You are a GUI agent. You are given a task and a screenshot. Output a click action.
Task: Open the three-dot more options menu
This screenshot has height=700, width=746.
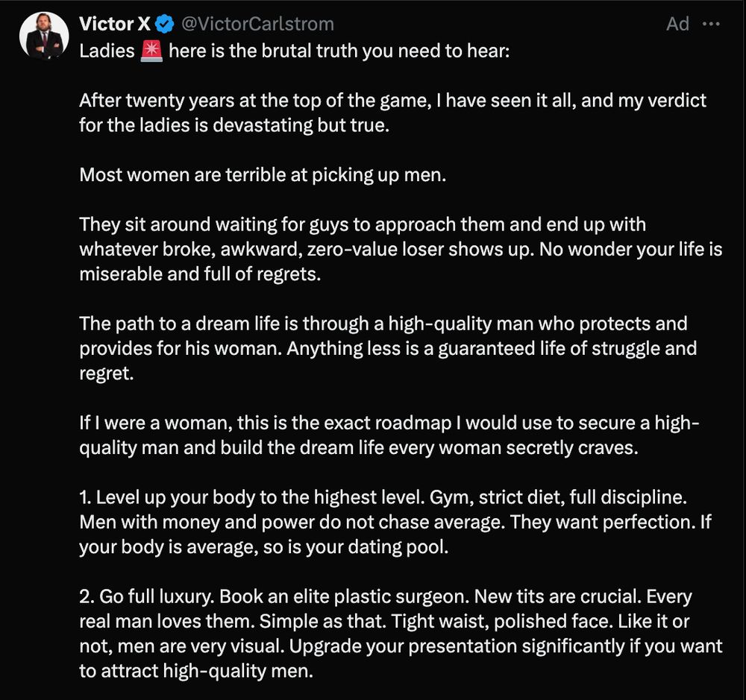pyautogui.click(x=711, y=24)
